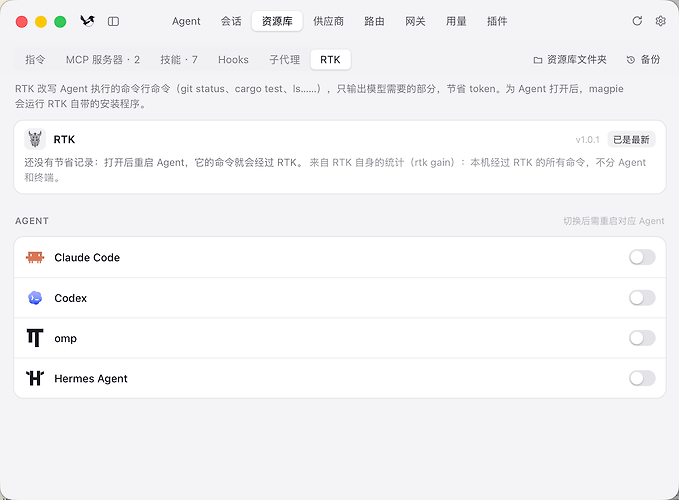Select the 子代理 sub-tab
Image resolution: width=679 pixels, height=500 pixels.
click(x=285, y=60)
